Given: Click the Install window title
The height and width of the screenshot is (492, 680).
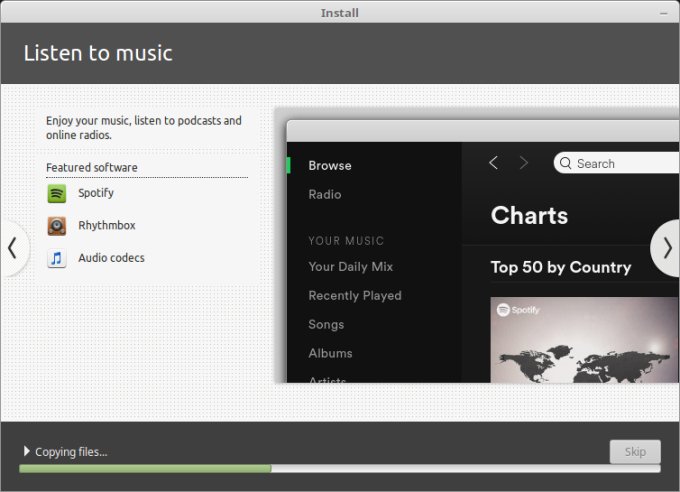Looking at the screenshot, I should point(340,13).
